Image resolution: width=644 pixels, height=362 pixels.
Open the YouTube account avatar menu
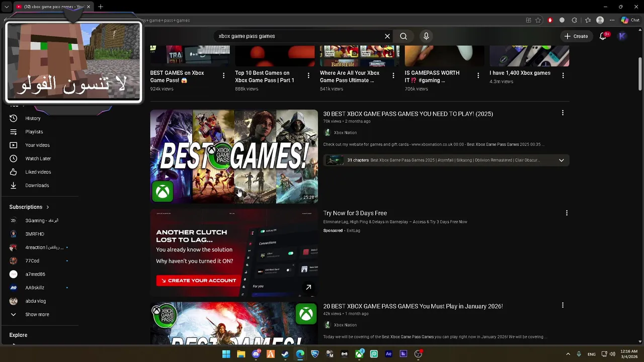click(x=622, y=36)
